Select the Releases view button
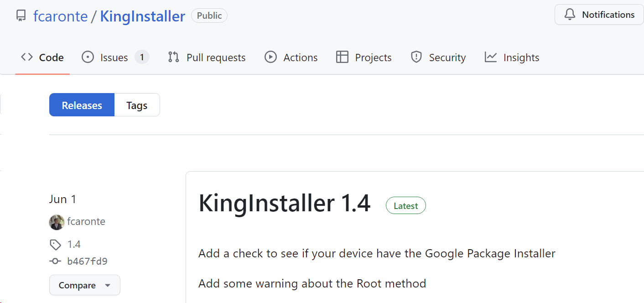This screenshot has width=644, height=303. [x=82, y=105]
